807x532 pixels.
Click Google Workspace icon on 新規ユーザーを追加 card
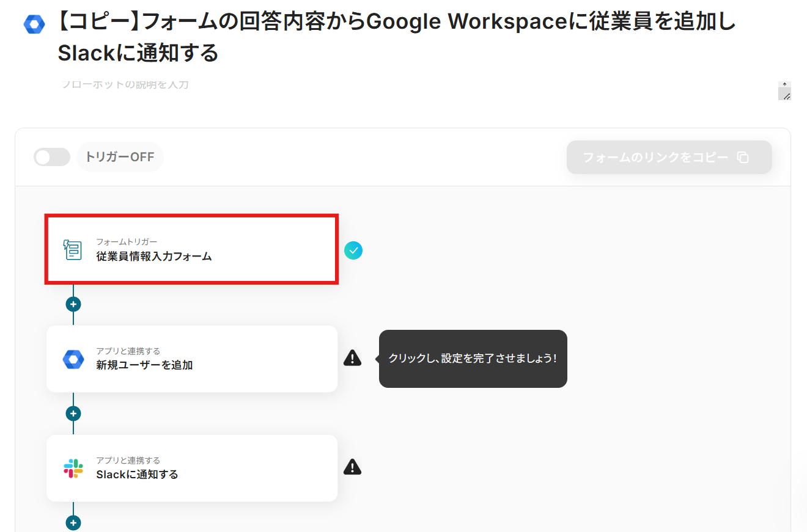[x=73, y=359]
